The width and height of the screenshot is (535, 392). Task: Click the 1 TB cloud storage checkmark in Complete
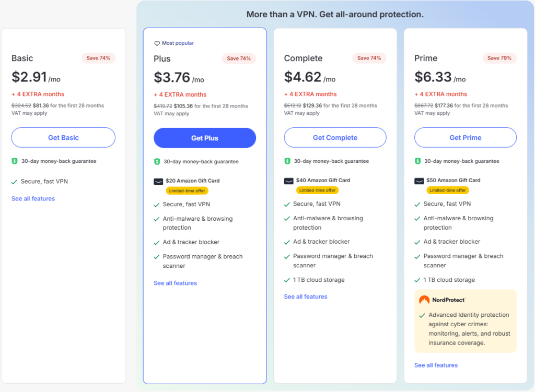coord(287,280)
